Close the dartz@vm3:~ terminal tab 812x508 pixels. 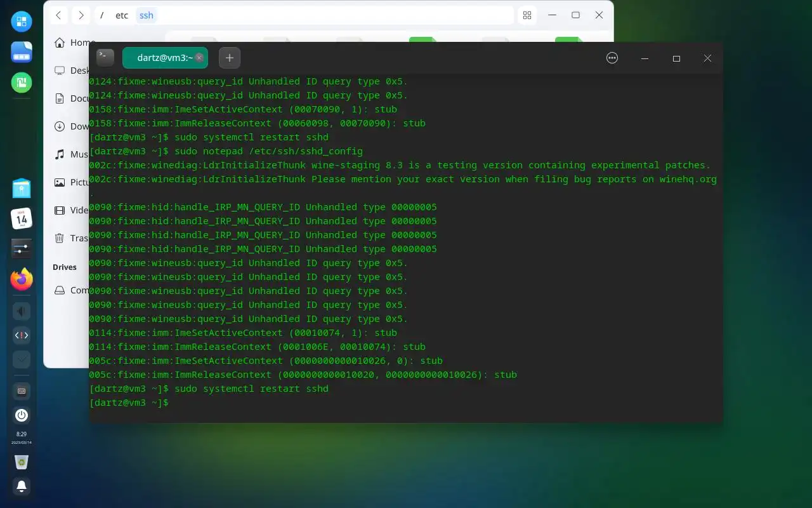[199, 58]
